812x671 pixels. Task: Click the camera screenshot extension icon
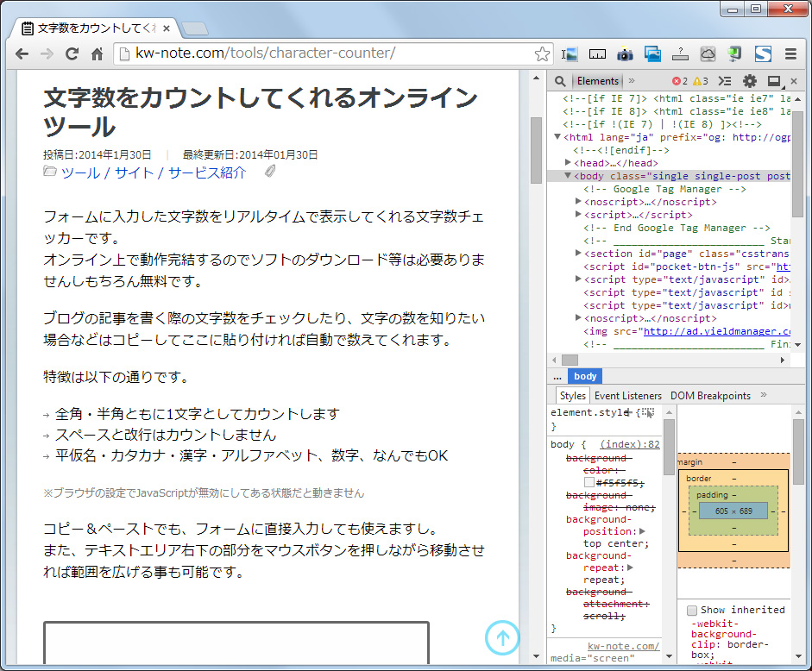coord(625,54)
